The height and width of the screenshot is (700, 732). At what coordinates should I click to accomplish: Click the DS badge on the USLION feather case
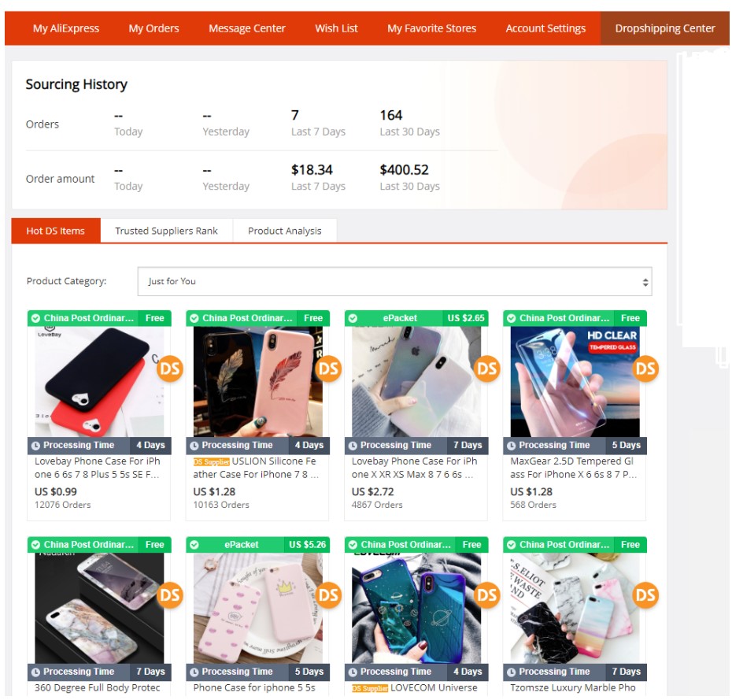(328, 369)
